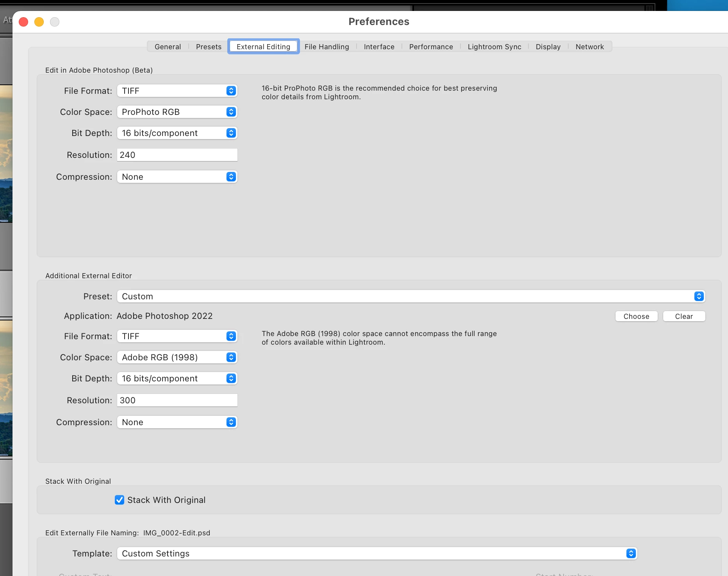Click the Additional External Editor heading

click(x=89, y=275)
